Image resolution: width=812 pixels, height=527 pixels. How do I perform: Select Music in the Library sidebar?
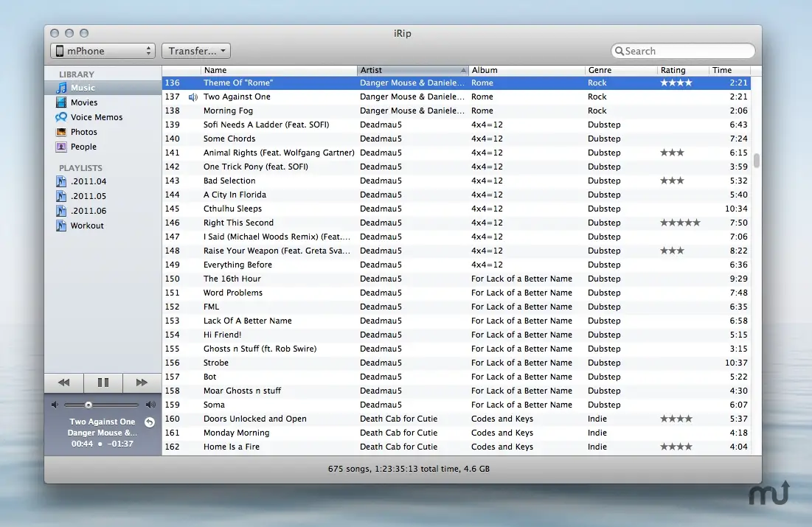(x=103, y=88)
